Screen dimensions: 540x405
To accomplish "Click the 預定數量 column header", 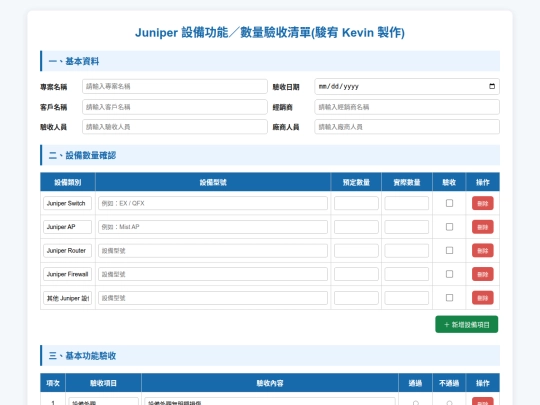I will [356, 182].
